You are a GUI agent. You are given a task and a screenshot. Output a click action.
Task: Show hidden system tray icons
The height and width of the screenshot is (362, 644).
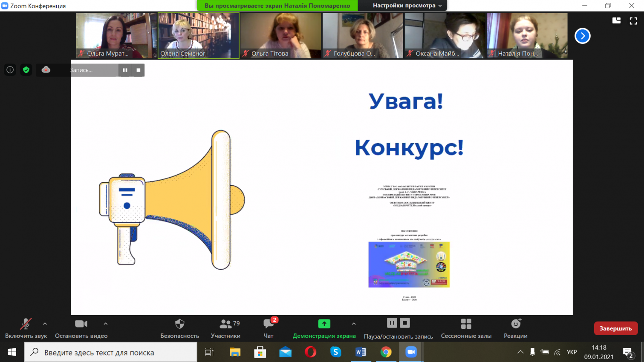tap(520, 352)
